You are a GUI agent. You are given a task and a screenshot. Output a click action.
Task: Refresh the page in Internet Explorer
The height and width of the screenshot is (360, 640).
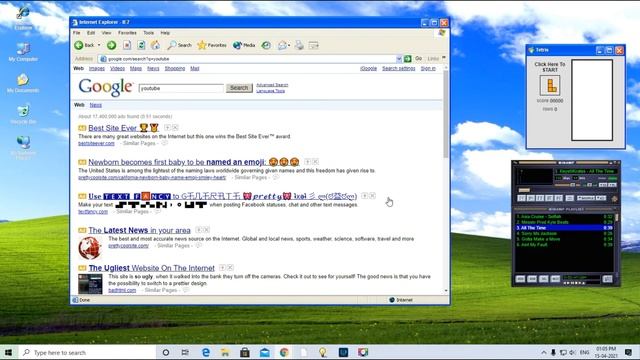[141, 45]
